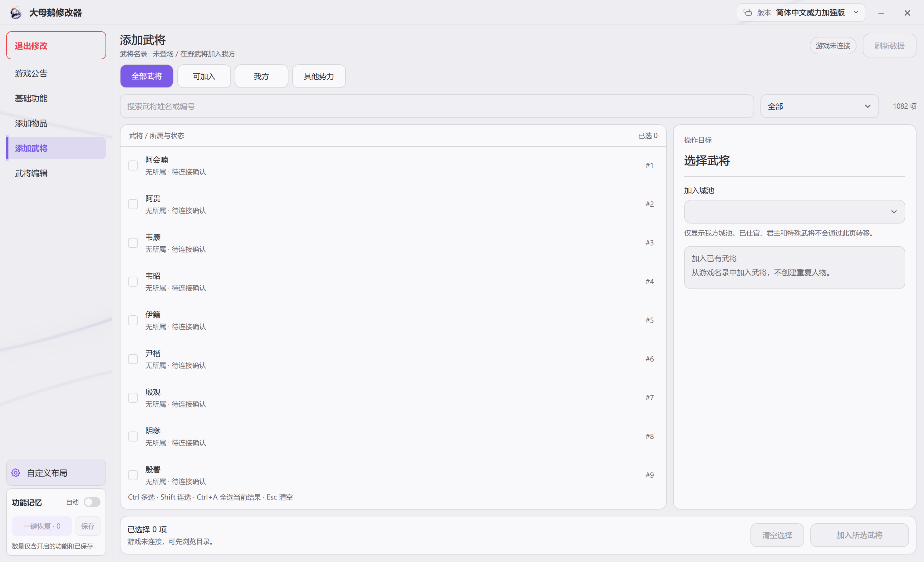Expand the 加入城池 city dropdown
The height and width of the screenshot is (562, 924).
[794, 212]
